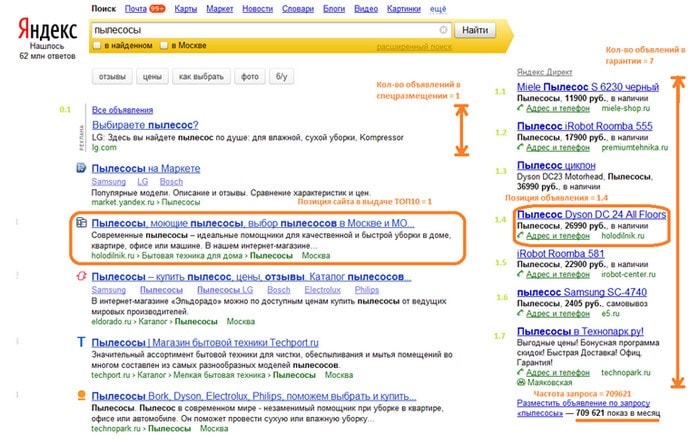The width and height of the screenshot is (700, 446).
Task: Click the Techport T favicon
Action: 81,342
